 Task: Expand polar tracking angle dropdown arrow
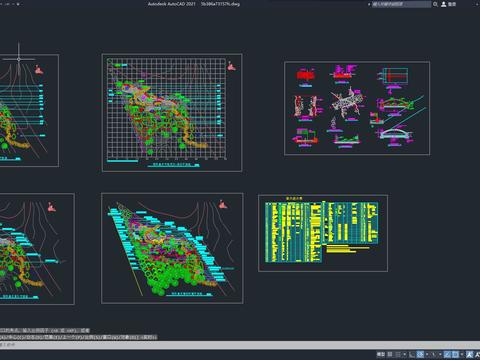(x=427, y=354)
